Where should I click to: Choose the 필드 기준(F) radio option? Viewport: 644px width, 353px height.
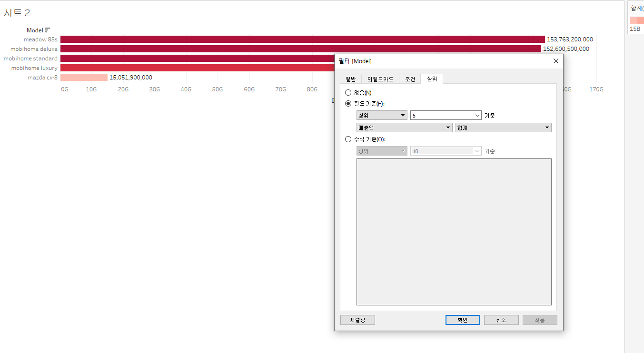click(x=348, y=104)
